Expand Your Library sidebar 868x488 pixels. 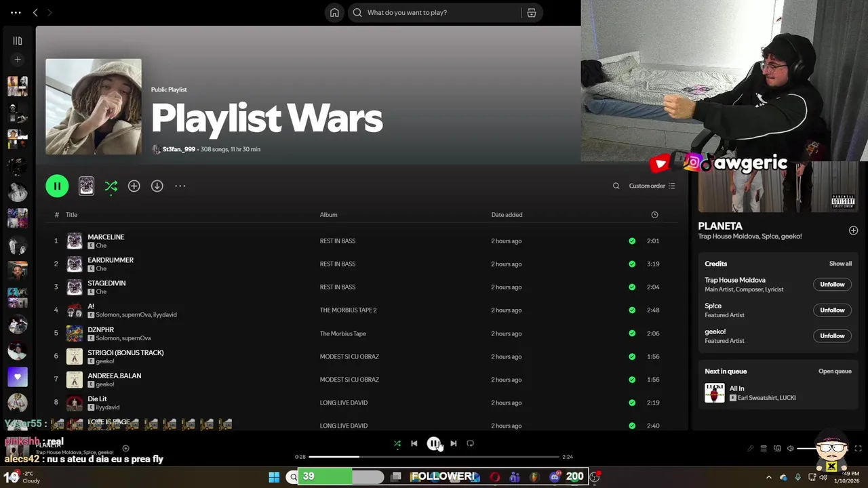18,41
